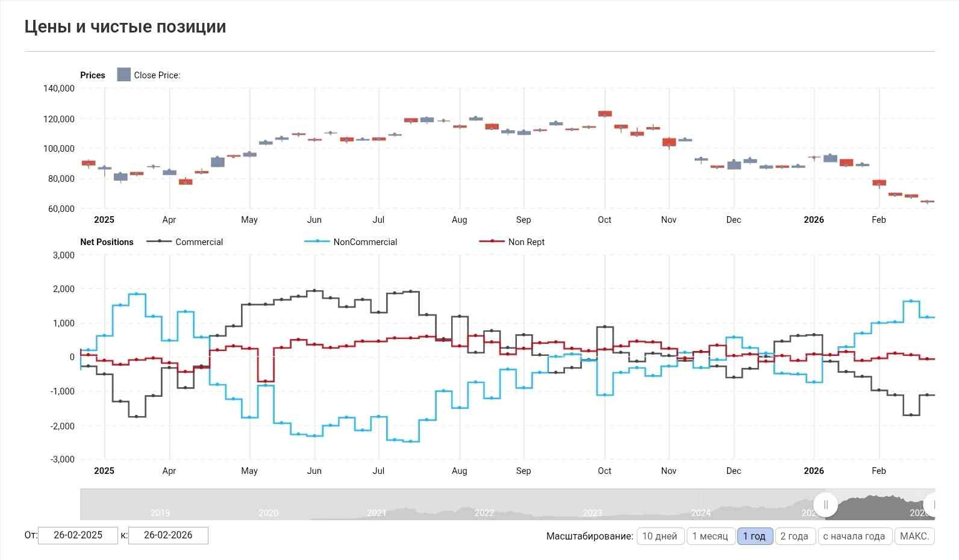959x560 pixels.
Task: Click the Close Price legend square
Action: (123, 75)
